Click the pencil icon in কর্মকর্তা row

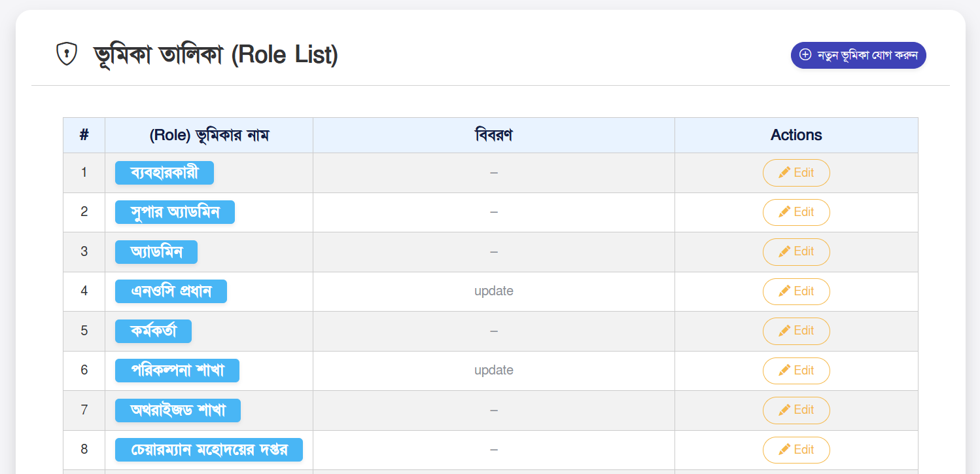(784, 331)
